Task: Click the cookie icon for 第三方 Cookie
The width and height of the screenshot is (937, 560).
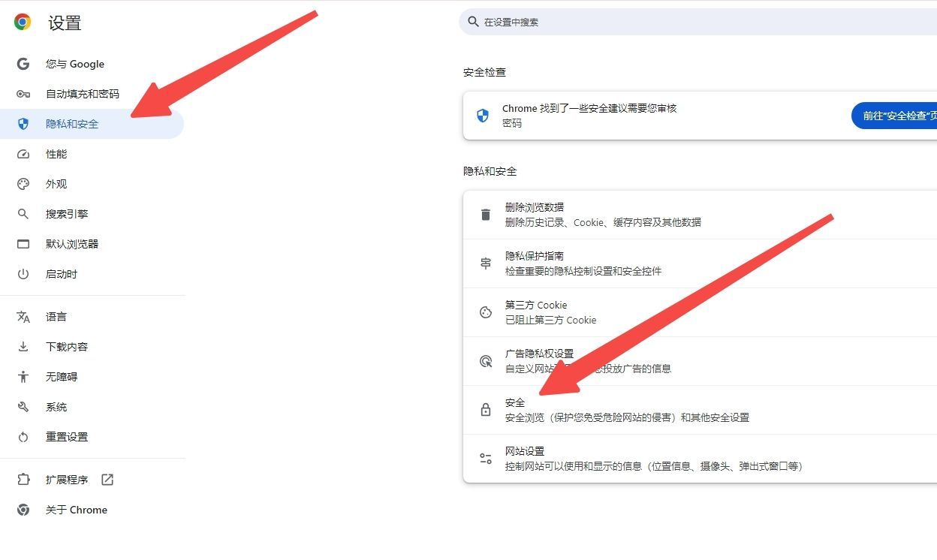Action: (486, 312)
